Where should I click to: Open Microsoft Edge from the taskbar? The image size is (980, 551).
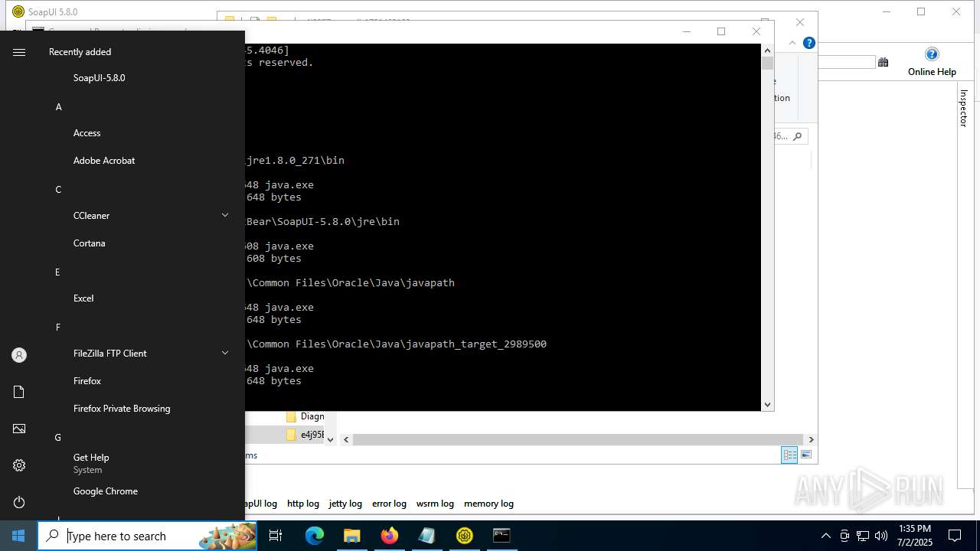click(x=315, y=536)
